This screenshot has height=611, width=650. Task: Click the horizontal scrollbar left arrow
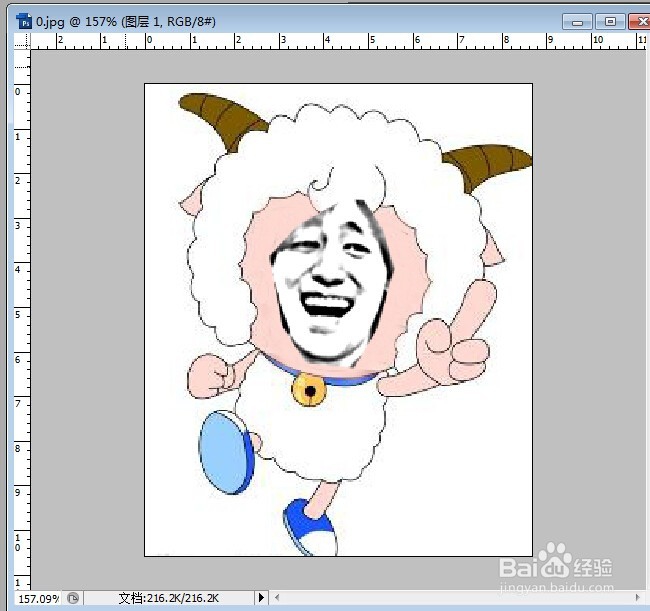pos(277,597)
